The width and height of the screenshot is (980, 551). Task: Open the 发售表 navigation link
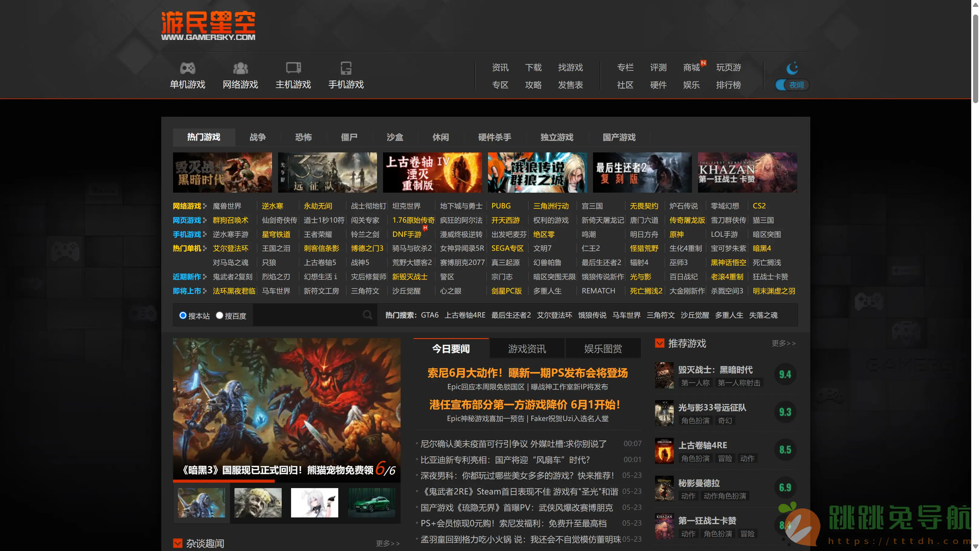tap(570, 85)
